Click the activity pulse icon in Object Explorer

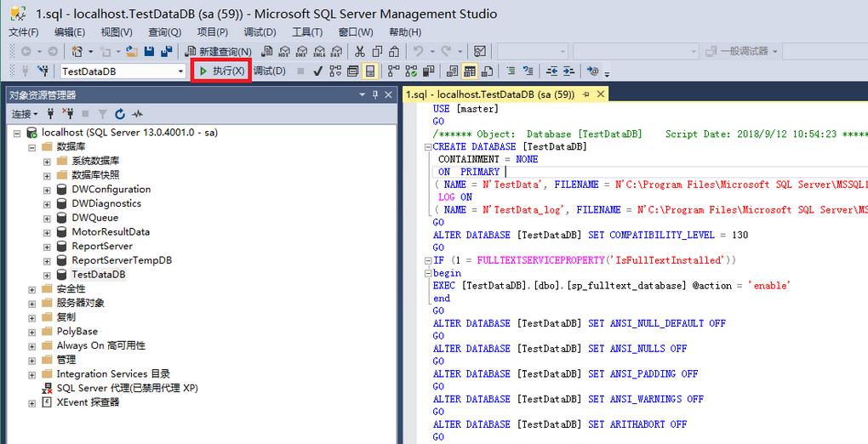(x=137, y=114)
